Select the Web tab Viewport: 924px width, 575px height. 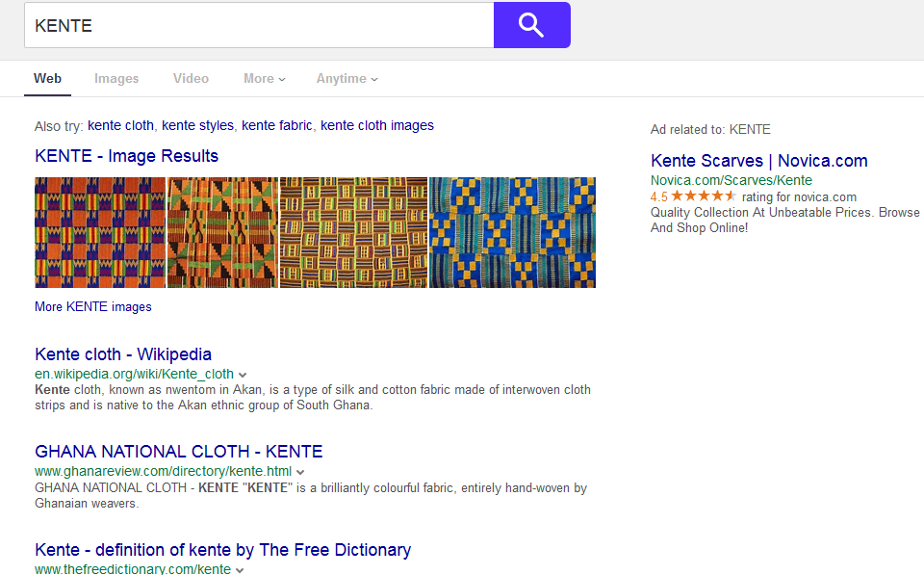coord(48,79)
